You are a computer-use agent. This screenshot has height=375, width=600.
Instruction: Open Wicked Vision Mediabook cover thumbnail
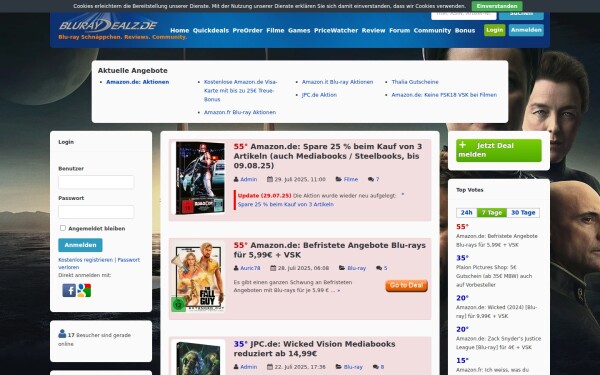198,358
